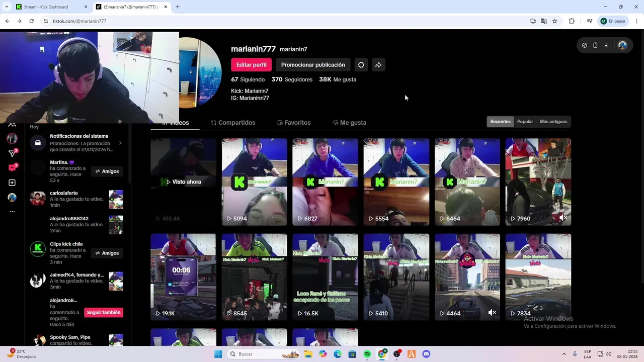The width and height of the screenshot is (644, 362).
Task: Click the Copilot taskbar icon
Action: click(x=323, y=354)
